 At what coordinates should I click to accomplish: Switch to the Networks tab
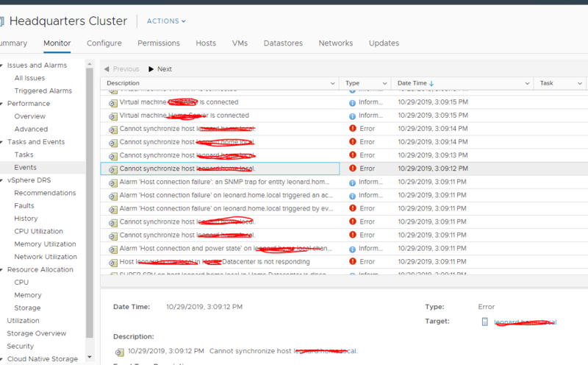coord(336,43)
